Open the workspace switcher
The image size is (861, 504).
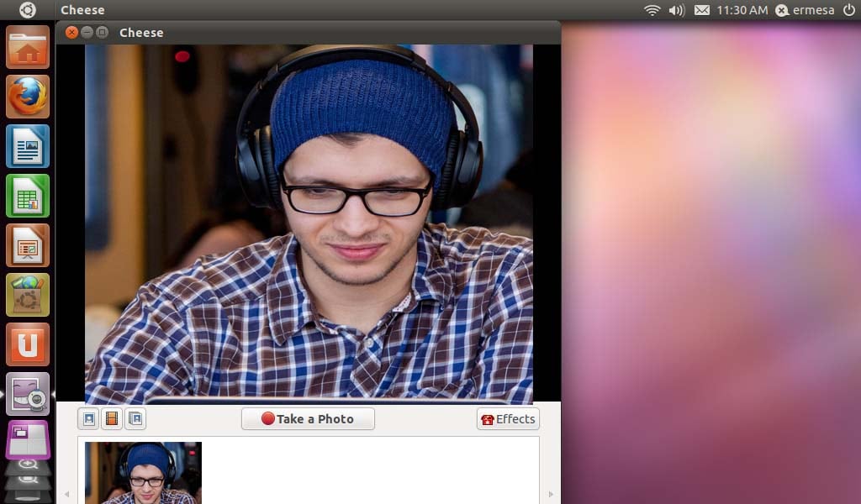coord(28,440)
